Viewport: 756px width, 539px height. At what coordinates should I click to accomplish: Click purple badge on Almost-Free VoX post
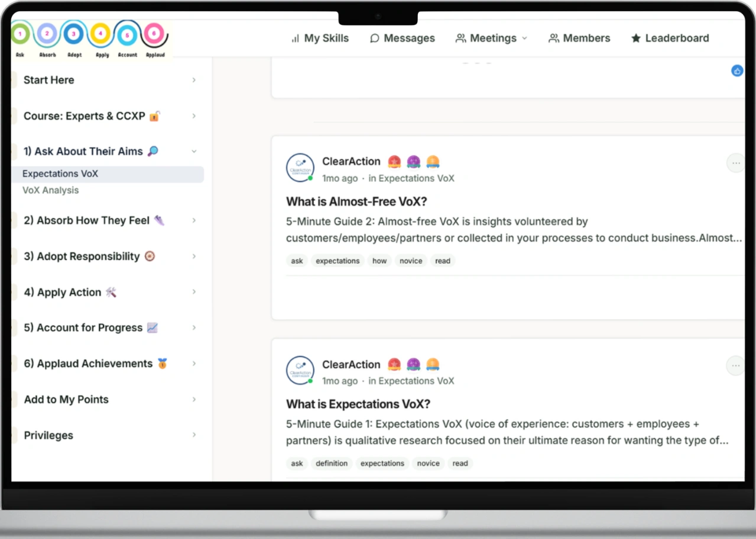pos(414,162)
